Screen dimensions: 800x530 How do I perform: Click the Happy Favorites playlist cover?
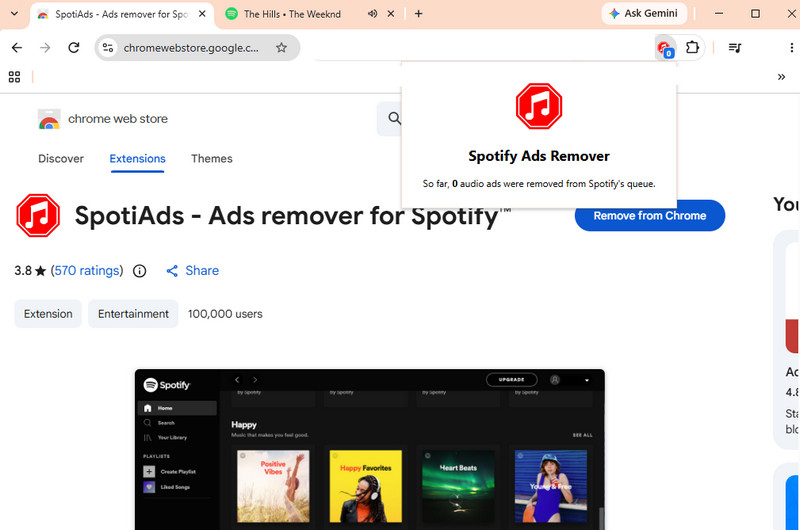(365, 486)
